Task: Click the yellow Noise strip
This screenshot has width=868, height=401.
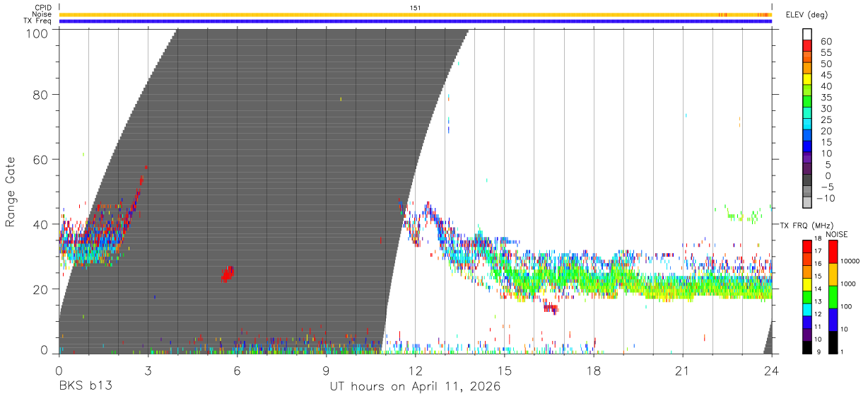Action: 415,14
